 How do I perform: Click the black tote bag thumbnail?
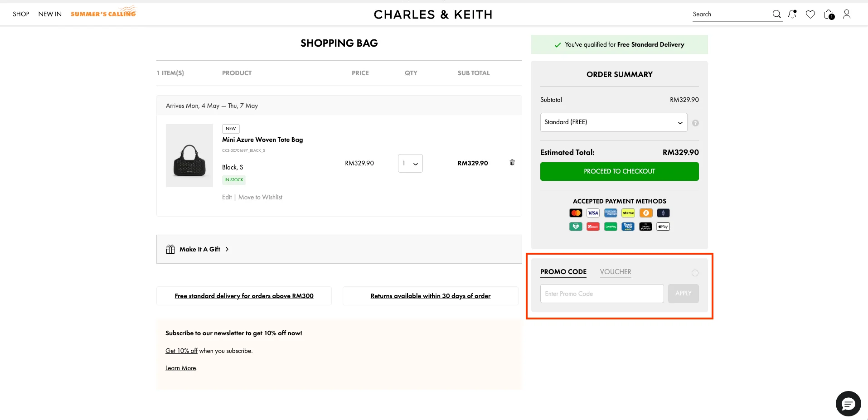coord(189,155)
